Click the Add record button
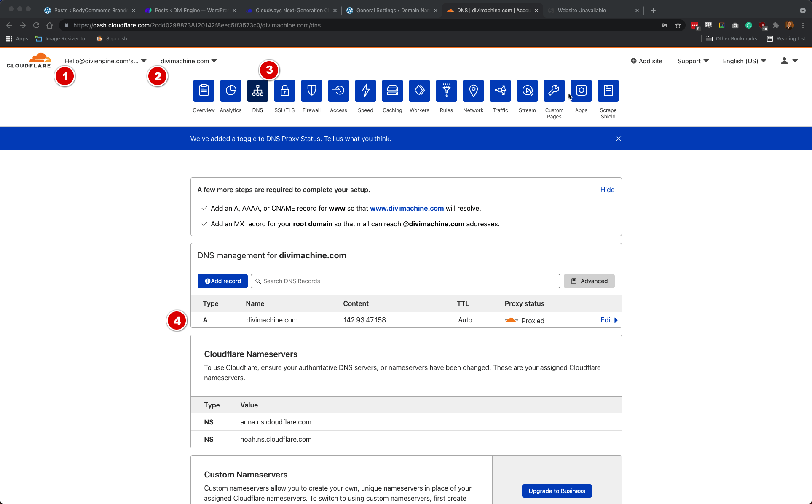This screenshot has width=812, height=504. coord(222,281)
